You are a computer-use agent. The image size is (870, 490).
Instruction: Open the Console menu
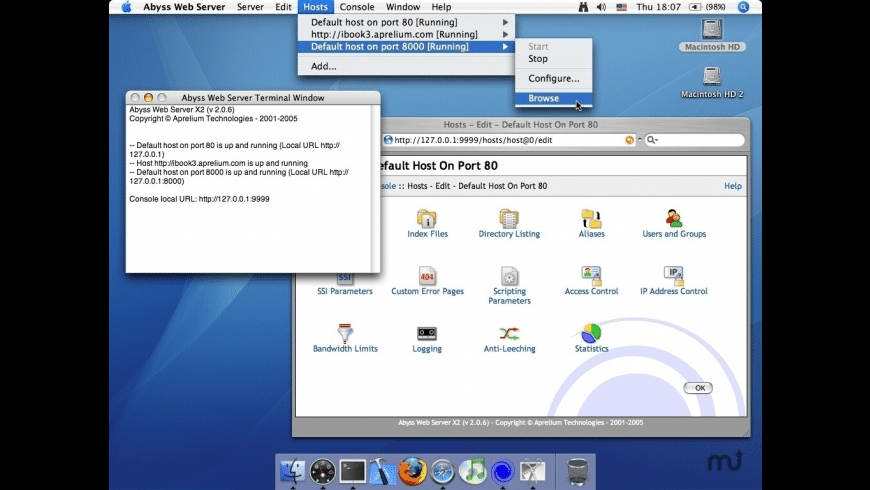pos(357,7)
